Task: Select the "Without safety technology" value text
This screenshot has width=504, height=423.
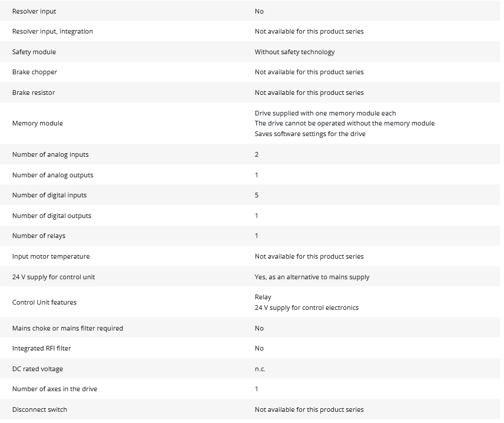Action: pos(294,52)
